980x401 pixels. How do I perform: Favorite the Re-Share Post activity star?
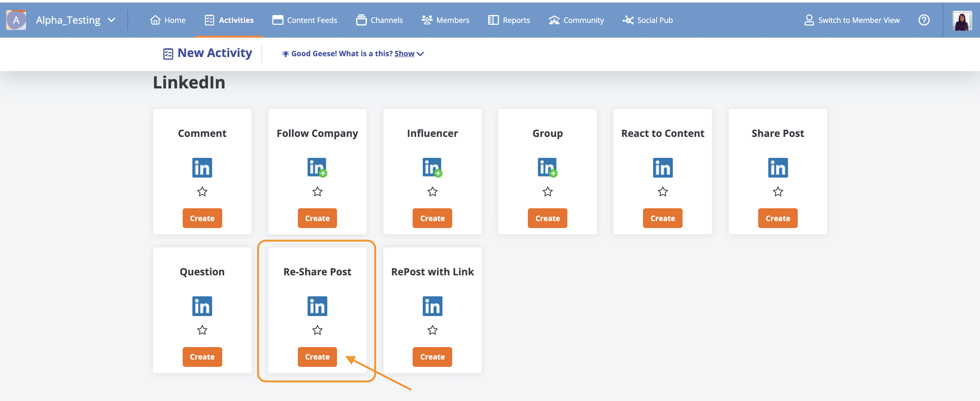coord(317,330)
